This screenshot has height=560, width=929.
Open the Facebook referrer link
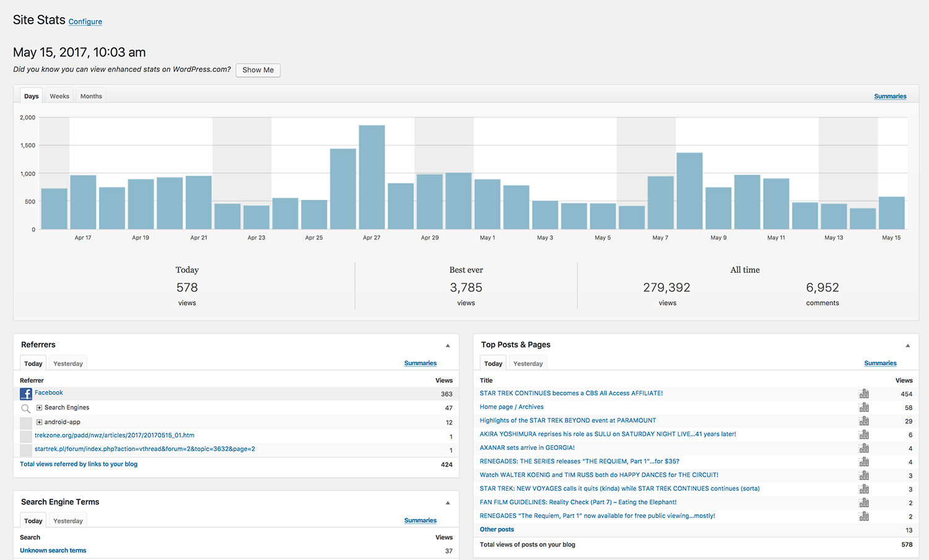click(x=49, y=393)
